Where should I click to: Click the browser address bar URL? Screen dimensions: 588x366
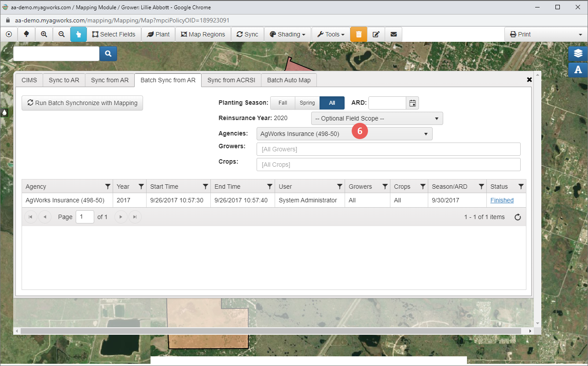(x=122, y=20)
